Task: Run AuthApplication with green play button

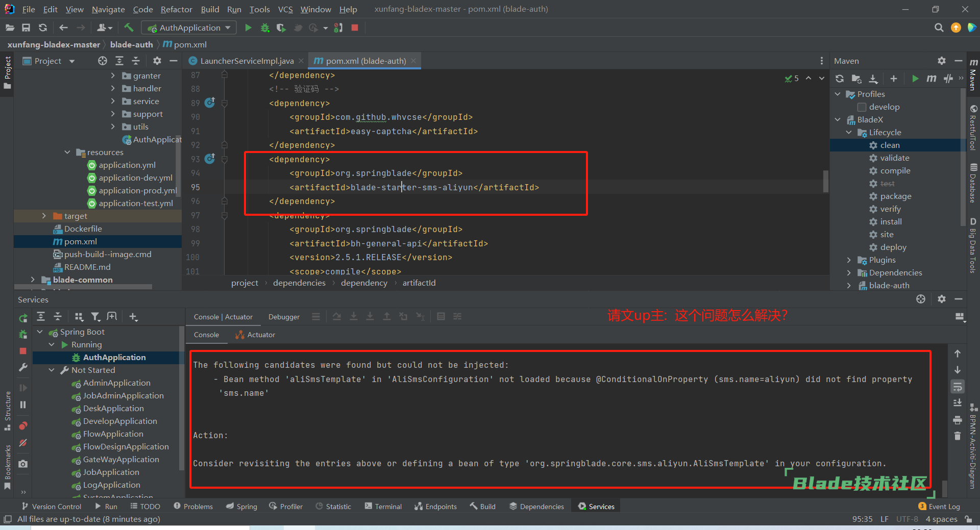Action: pos(248,28)
